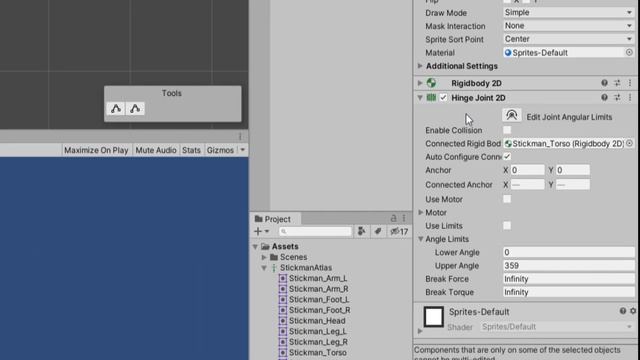Open the Draw Mode dropdown

[x=569, y=13]
